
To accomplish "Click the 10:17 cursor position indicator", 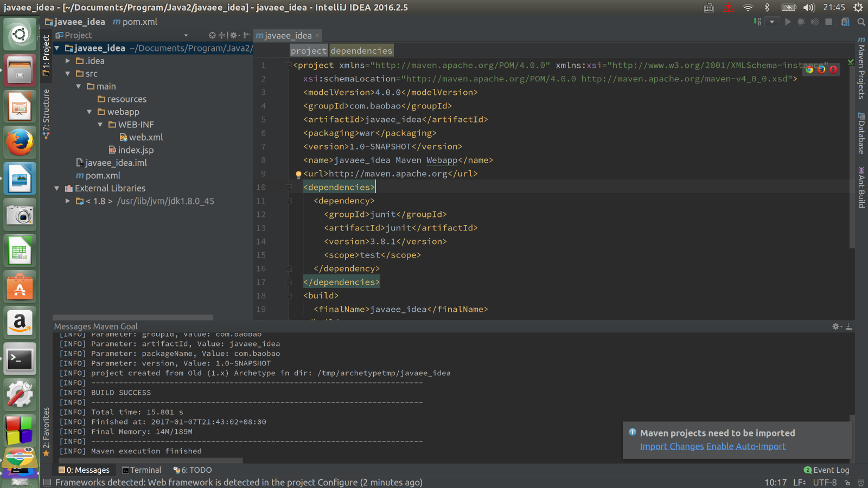I will (x=776, y=483).
